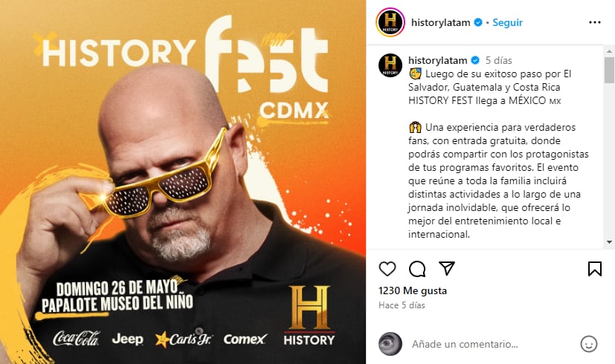Open the historylatam username in the caption
Image resolution: width=615 pixels, height=364 pixels.
[x=437, y=60]
